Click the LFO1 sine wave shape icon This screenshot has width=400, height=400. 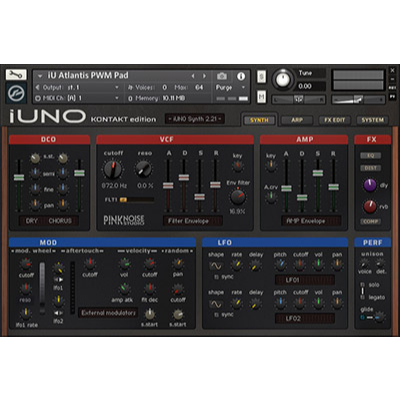pyautogui.click(x=216, y=266)
